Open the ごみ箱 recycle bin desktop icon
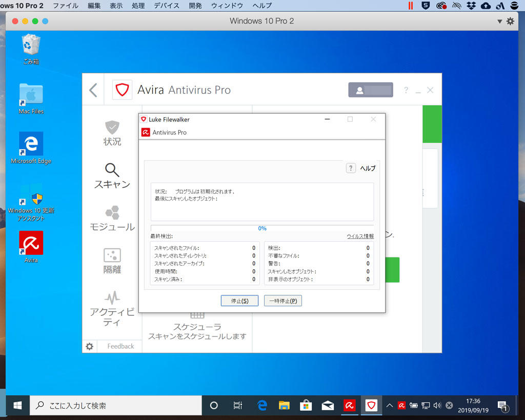 click(31, 49)
